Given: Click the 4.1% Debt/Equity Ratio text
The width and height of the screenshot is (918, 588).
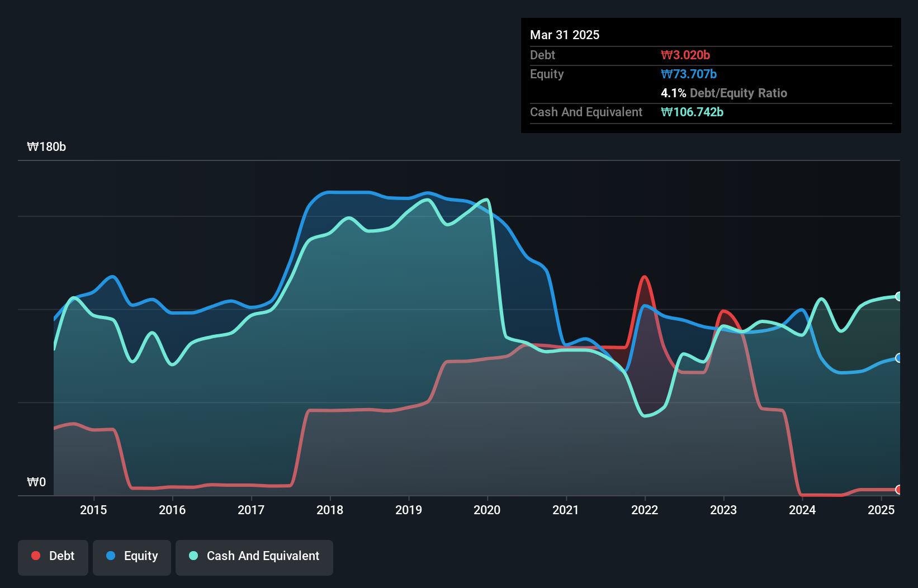Looking at the screenshot, I should click(x=724, y=93).
